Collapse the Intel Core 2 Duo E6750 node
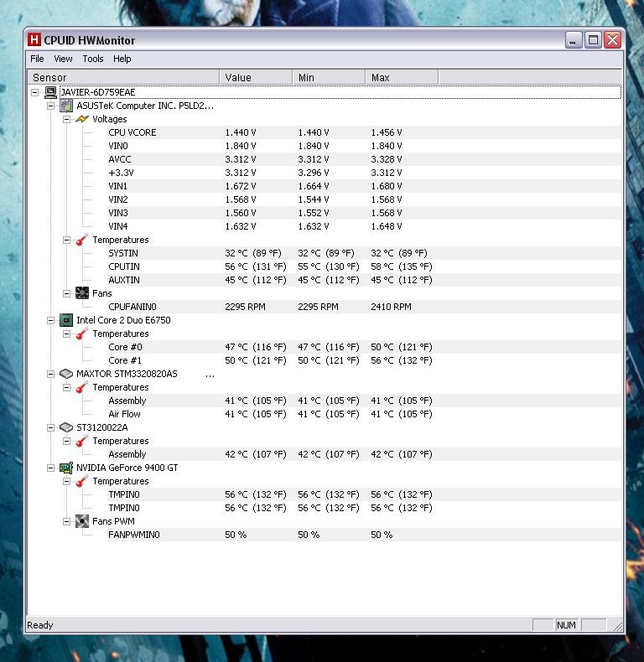 point(51,320)
